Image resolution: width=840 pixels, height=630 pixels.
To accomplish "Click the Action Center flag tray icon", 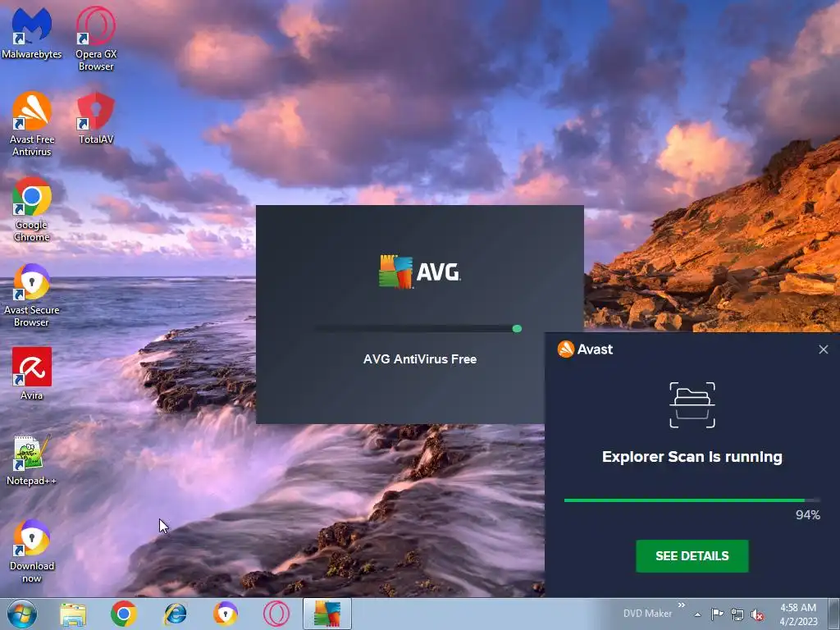I will (717, 614).
